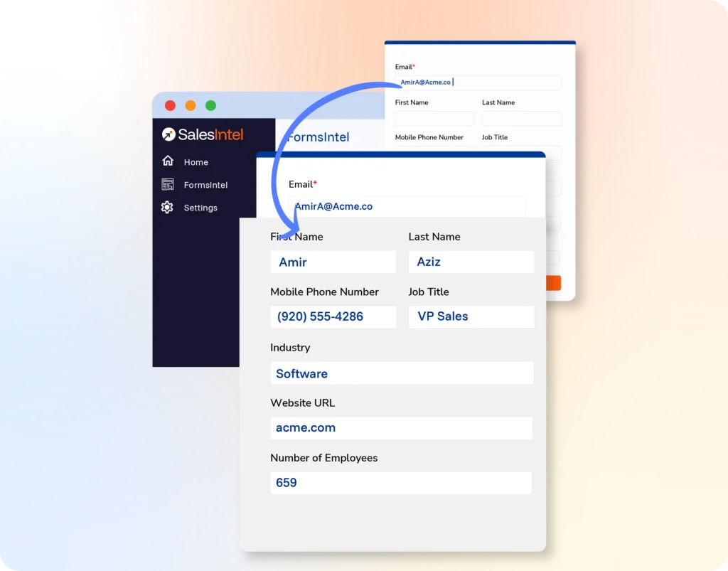Click the Last Name field with Aziz

coord(471,262)
